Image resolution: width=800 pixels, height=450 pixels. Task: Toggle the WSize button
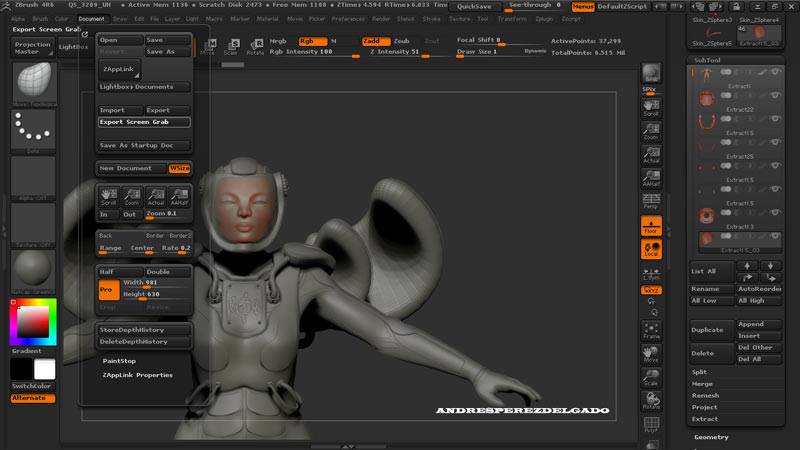pos(180,168)
